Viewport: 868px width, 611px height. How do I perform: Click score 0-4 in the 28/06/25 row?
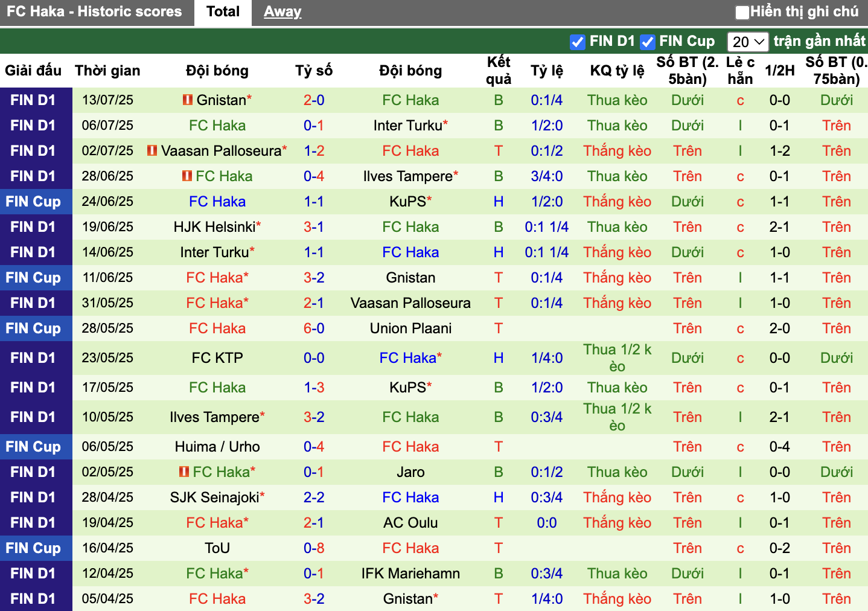pos(314,176)
